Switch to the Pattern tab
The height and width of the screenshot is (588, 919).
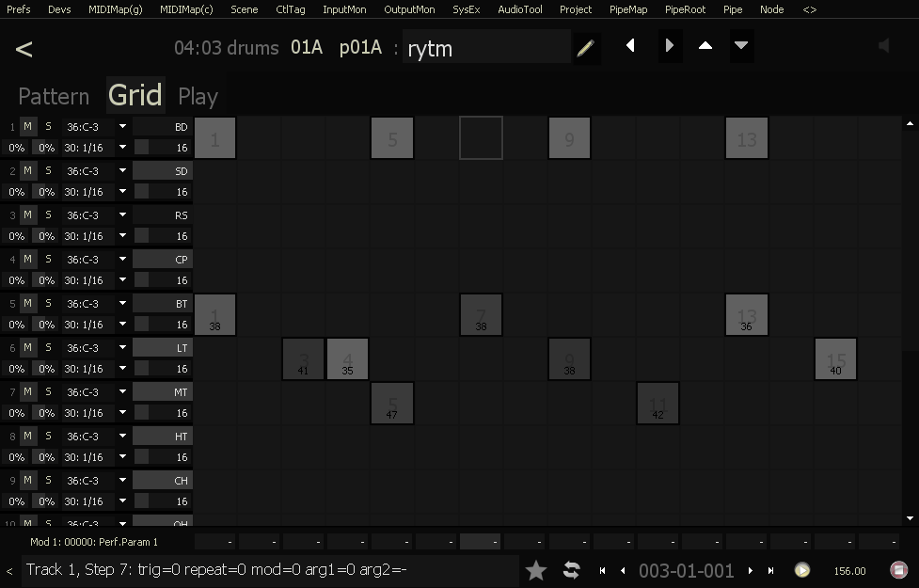click(x=54, y=97)
